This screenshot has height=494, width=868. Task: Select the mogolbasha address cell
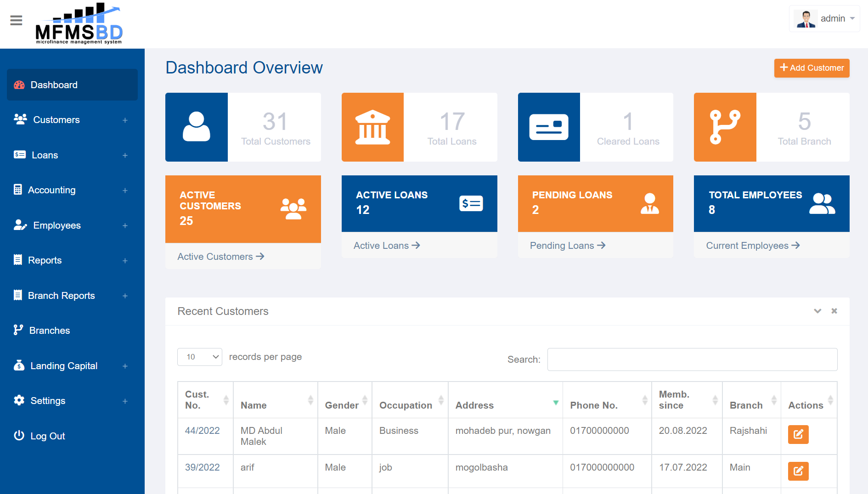pos(506,471)
